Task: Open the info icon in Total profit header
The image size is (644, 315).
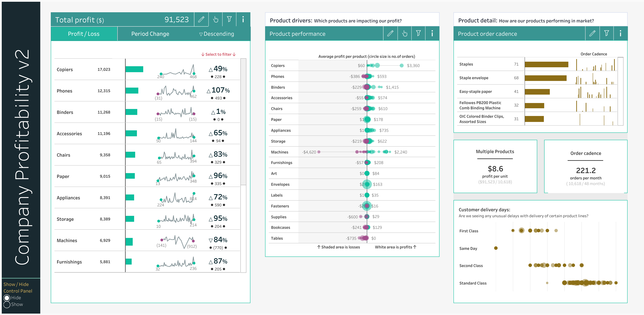Action: (243, 19)
